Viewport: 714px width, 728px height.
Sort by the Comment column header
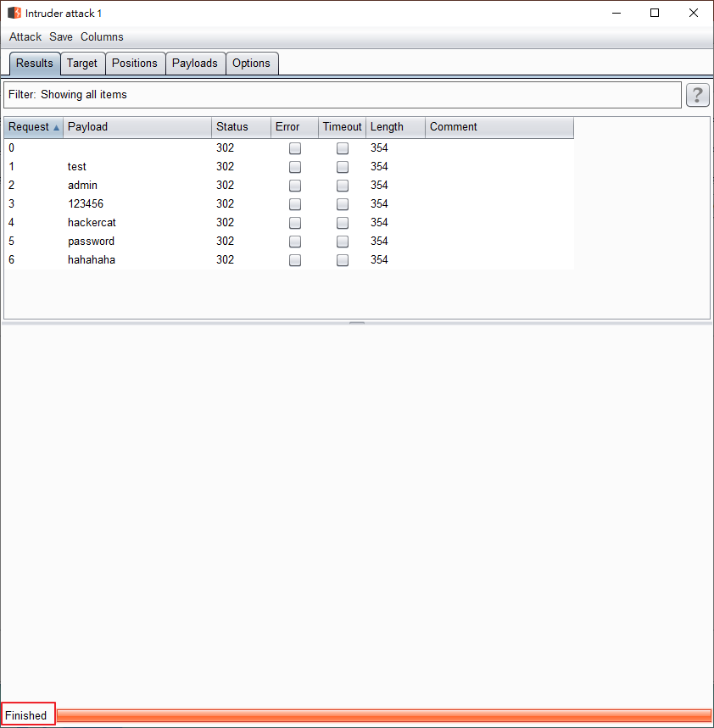(x=499, y=127)
